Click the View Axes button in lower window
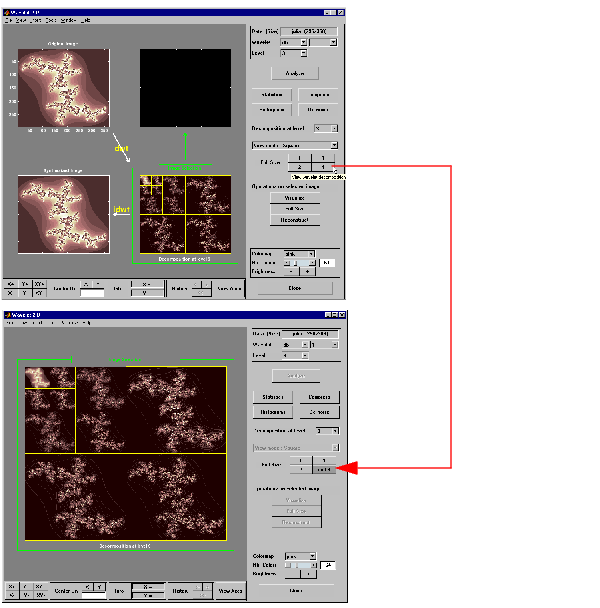The height and width of the screenshot is (608, 600). [231, 590]
